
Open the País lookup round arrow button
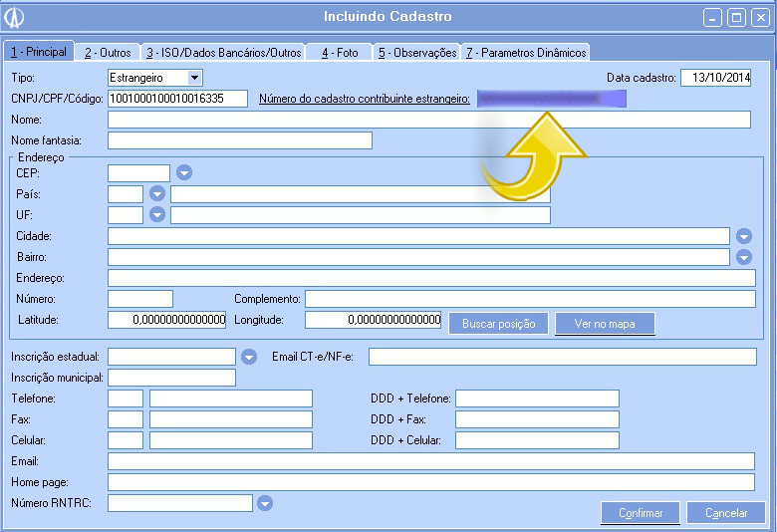click(157, 193)
